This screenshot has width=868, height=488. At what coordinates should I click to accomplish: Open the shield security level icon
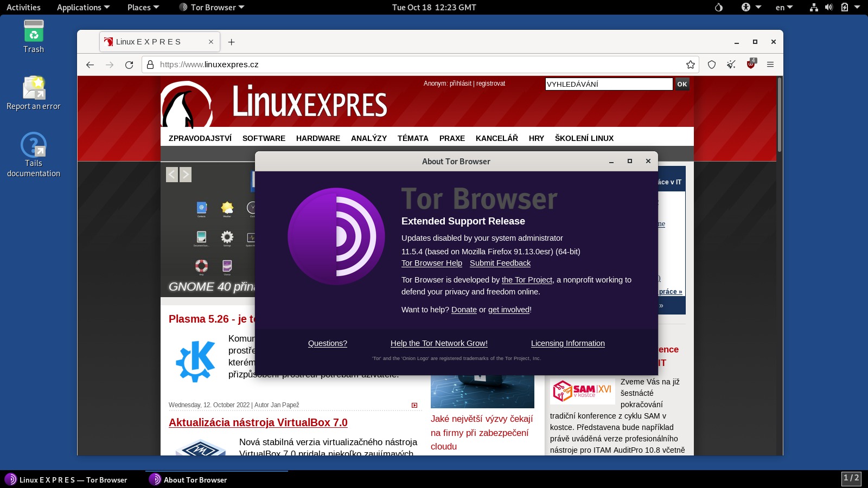click(712, 65)
